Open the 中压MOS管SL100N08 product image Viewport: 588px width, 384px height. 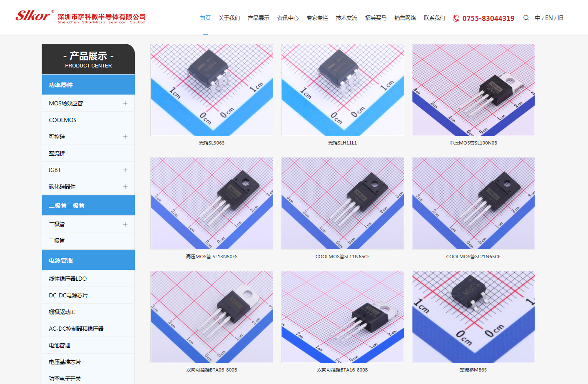coord(473,90)
